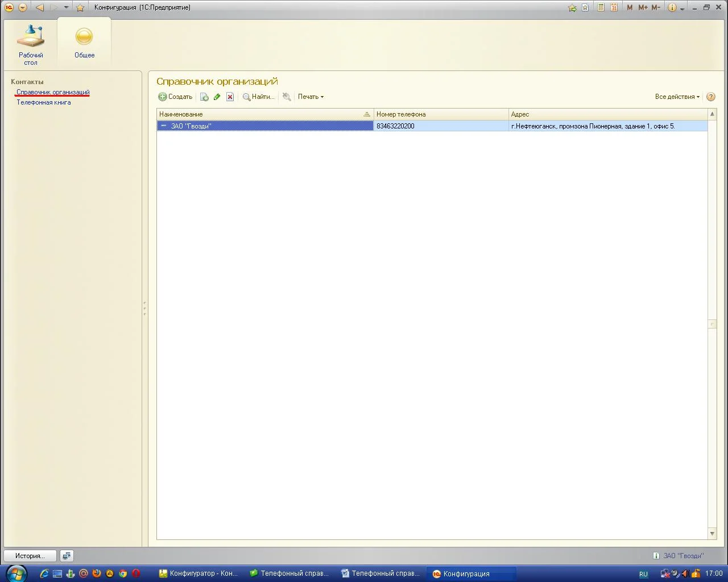Launch Internet Explorer from quick launch

click(44, 573)
